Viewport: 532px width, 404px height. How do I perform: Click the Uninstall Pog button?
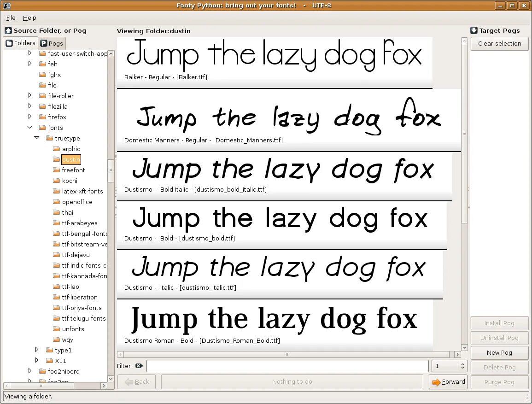tap(499, 338)
